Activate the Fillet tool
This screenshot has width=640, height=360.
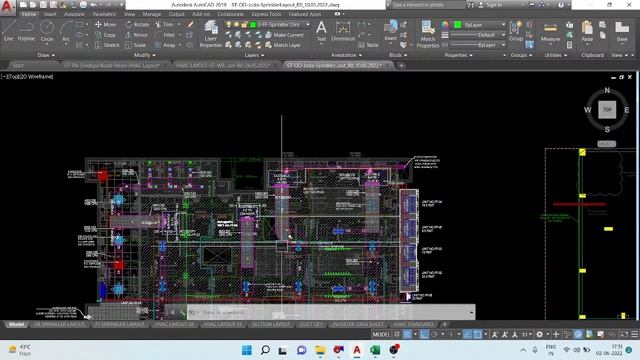coord(165,35)
